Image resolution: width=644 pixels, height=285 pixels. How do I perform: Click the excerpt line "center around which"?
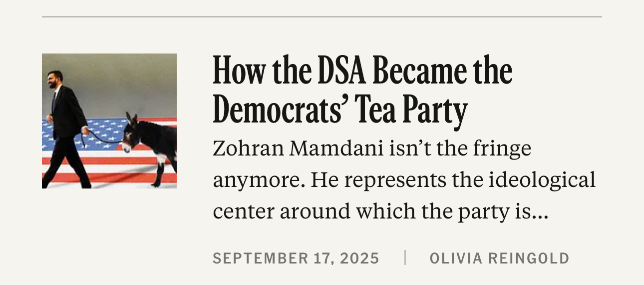[x=380, y=211]
